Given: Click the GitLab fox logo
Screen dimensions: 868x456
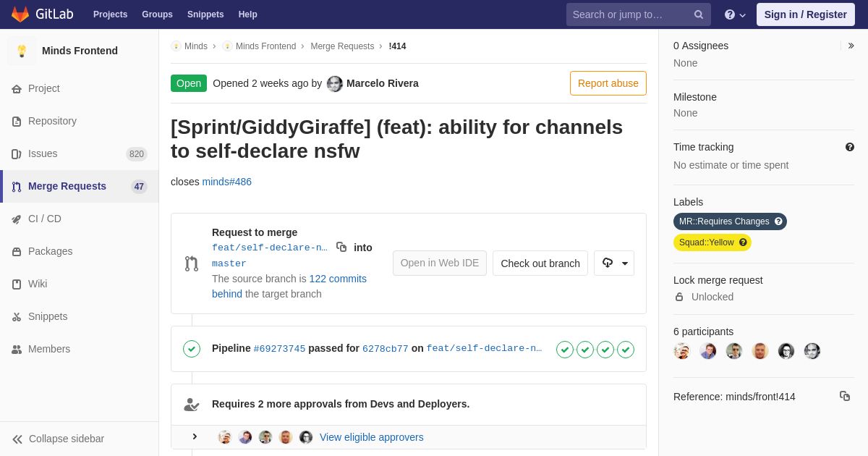Looking at the screenshot, I should pos(20,14).
